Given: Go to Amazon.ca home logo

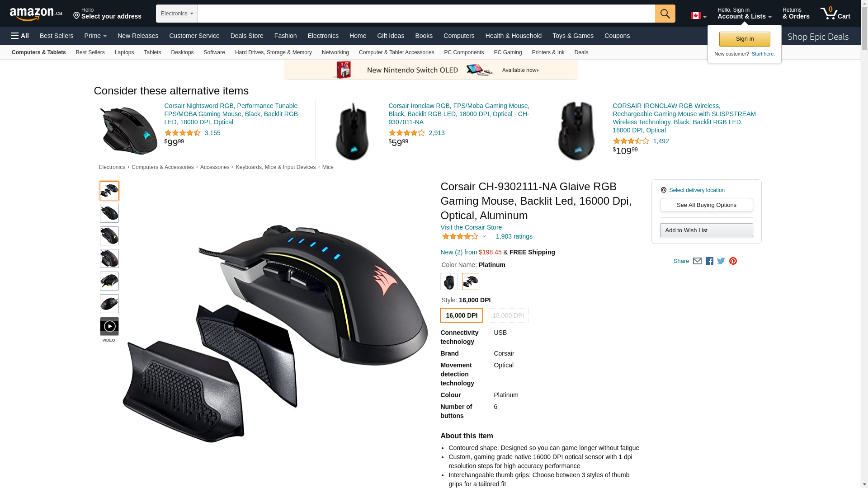Looking at the screenshot, I should (36, 14).
